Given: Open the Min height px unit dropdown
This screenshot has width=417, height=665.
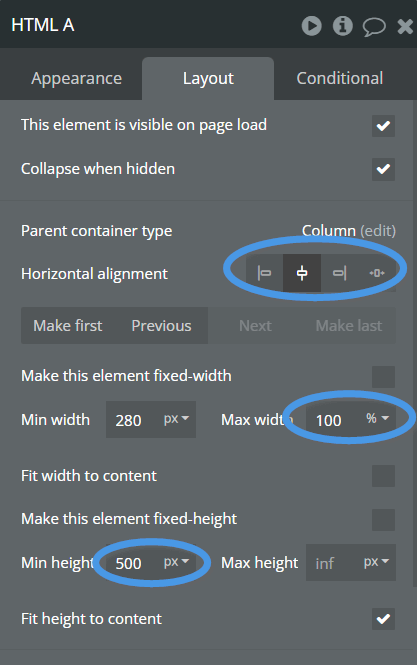Looking at the screenshot, I should point(176,562).
